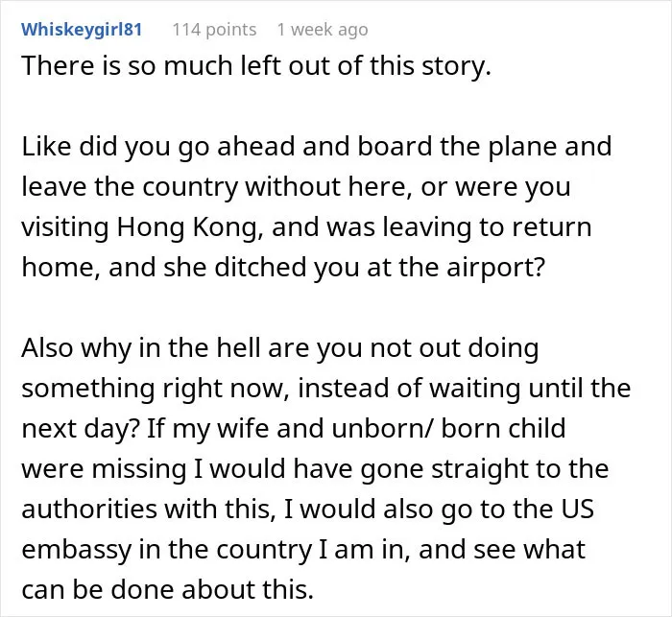Click the line "something right now, instead of waiting"
Image resolution: width=672 pixels, height=617 pixels.
click(326, 389)
